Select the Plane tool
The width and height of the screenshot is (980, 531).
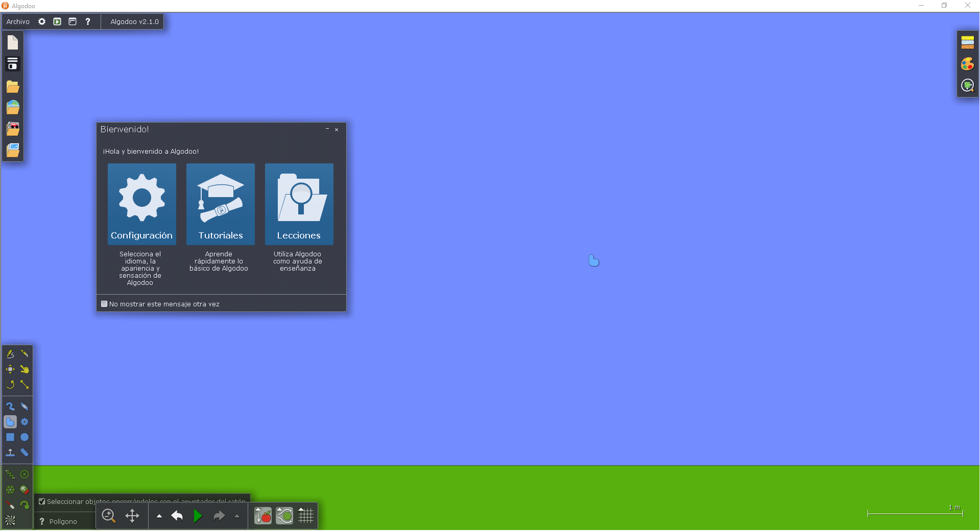[x=10, y=452]
